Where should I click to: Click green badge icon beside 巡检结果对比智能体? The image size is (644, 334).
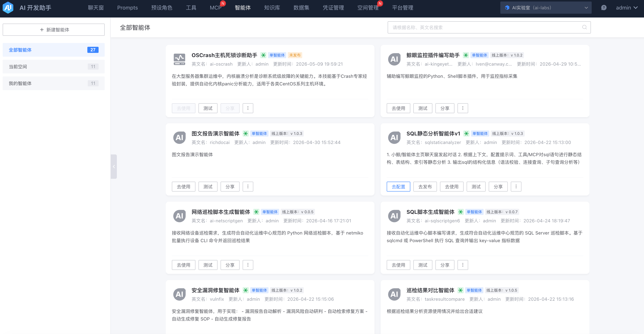(x=461, y=290)
